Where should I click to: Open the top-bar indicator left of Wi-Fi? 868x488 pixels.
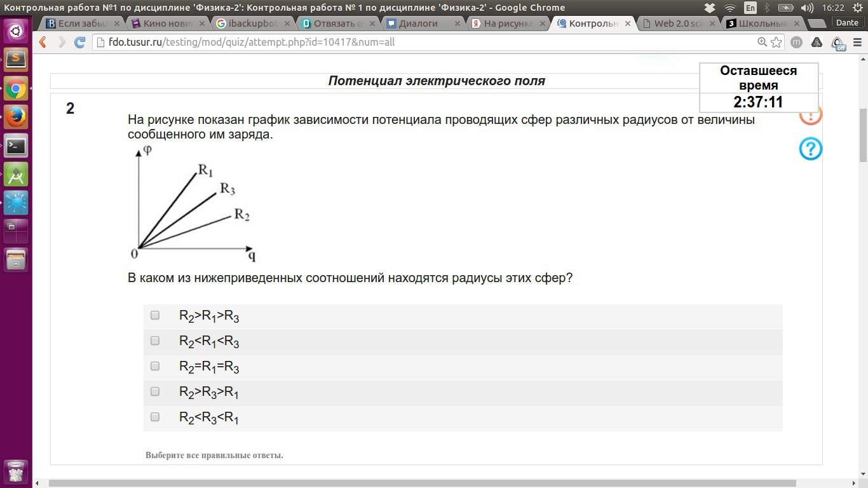[710, 8]
